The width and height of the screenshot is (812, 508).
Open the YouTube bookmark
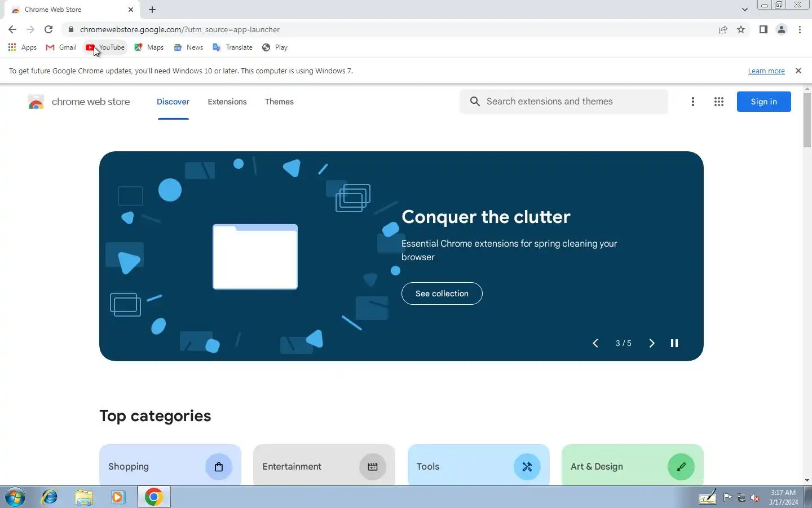tap(105, 47)
